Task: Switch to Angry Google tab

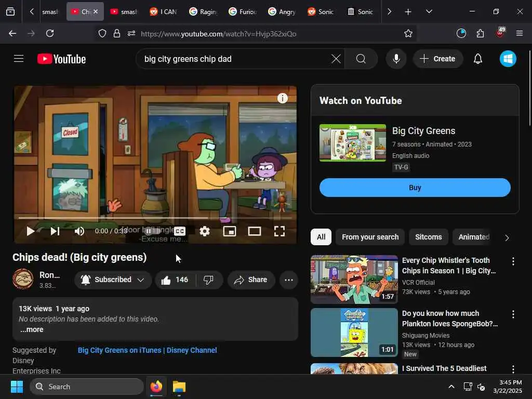Action: coord(282,11)
